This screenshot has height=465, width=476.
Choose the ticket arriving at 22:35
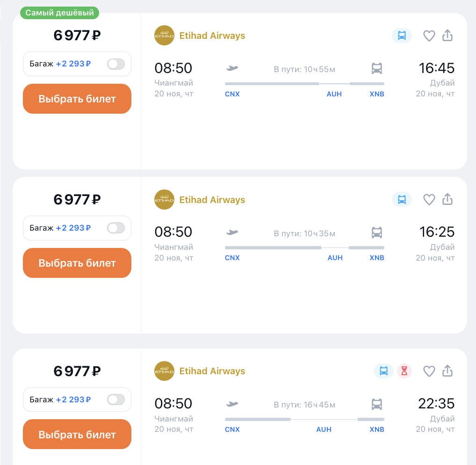coord(77,434)
